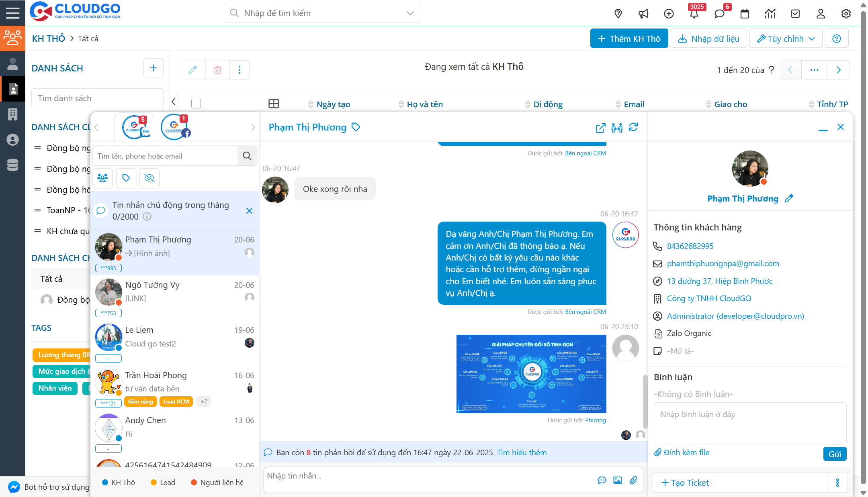Select Tất cả under Danh sách chung

pos(51,278)
